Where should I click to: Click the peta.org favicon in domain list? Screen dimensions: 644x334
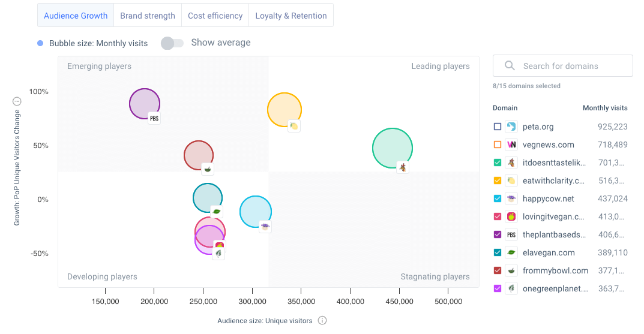(511, 127)
